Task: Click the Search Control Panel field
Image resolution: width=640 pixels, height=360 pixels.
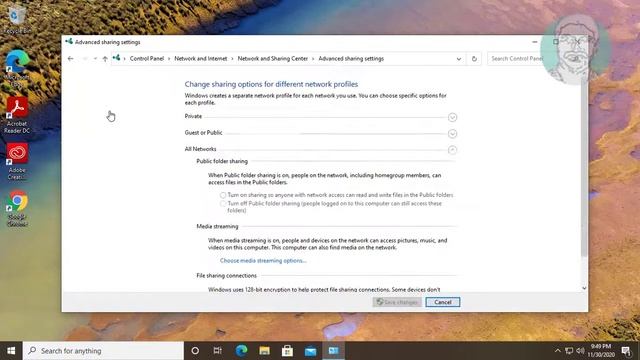Action: pyautogui.click(x=516, y=59)
